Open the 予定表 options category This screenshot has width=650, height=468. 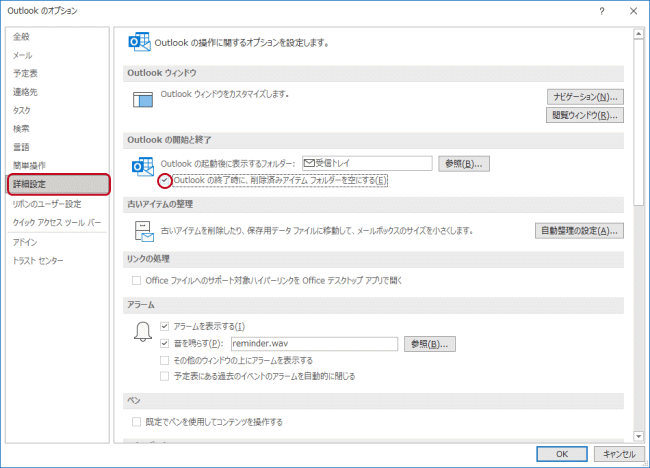click(58, 73)
